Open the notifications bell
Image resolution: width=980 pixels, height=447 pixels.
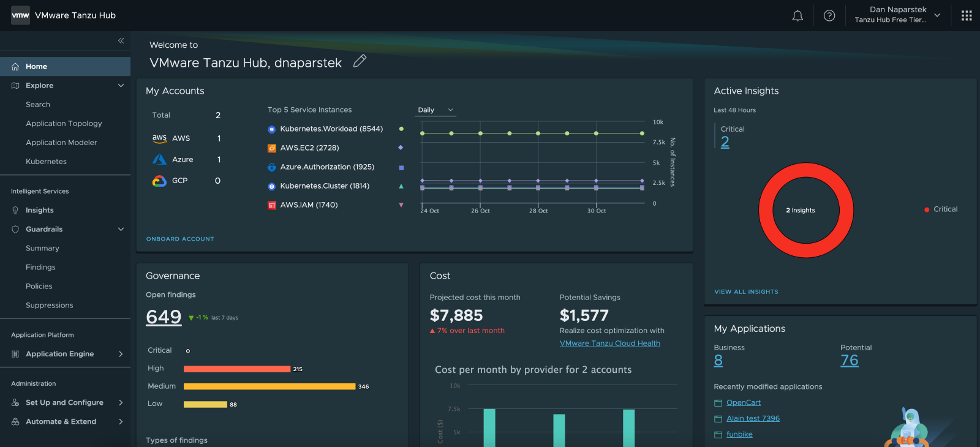click(x=797, y=16)
